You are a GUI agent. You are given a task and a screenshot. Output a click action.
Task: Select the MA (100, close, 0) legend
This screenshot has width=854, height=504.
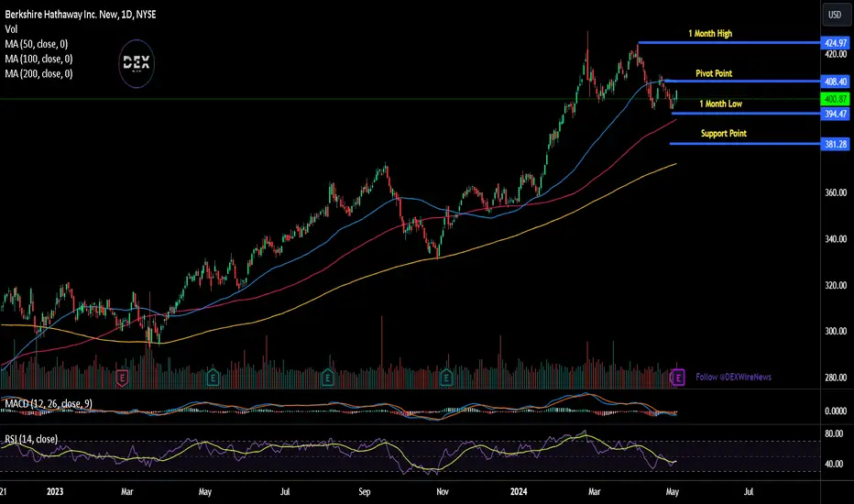pyautogui.click(x=38, y=59)
